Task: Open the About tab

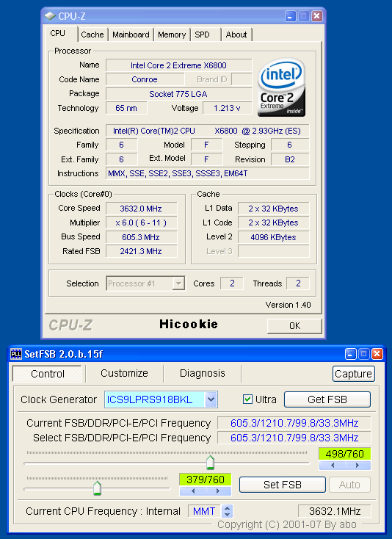Action: pyautogui.click(x=236, y=35)
